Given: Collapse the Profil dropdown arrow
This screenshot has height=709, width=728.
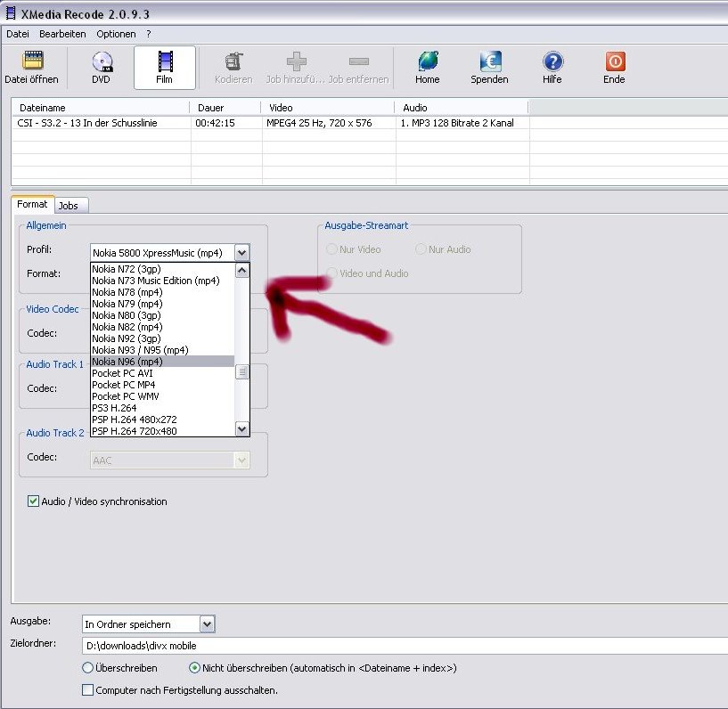Looking at the screenshot, I should click(x=241, y=253).
